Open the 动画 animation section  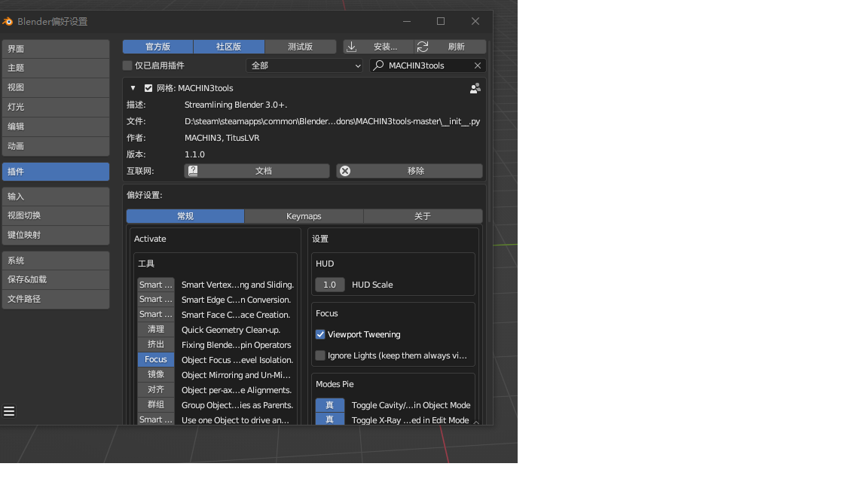55,146
